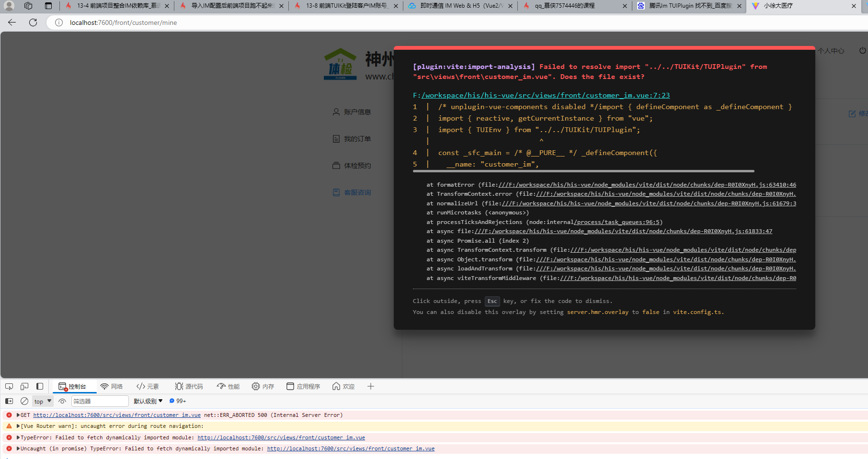This screenshot has height=459, width=868.
Task: Open 我的订单 in the sidebar
Action: (352, 139)
